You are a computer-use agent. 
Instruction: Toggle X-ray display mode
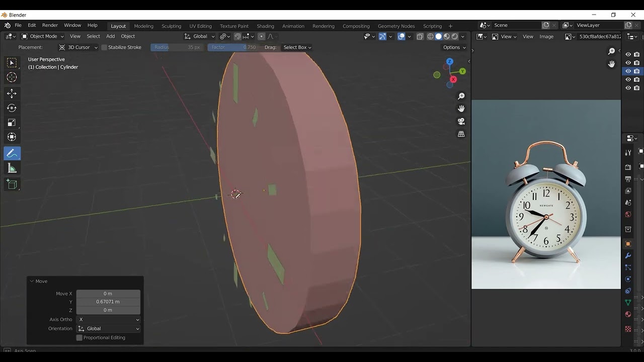pyautogui.click(x=420, y=36)
